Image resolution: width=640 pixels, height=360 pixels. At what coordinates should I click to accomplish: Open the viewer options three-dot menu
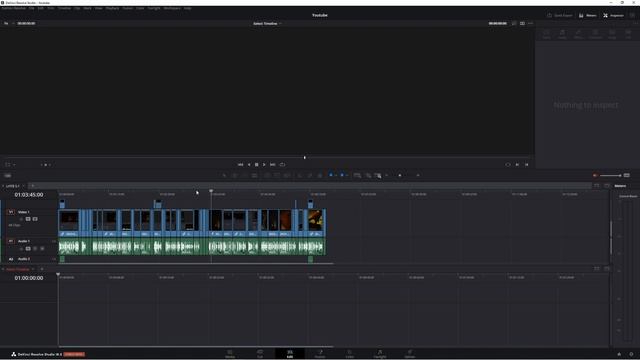click(530, 24)
